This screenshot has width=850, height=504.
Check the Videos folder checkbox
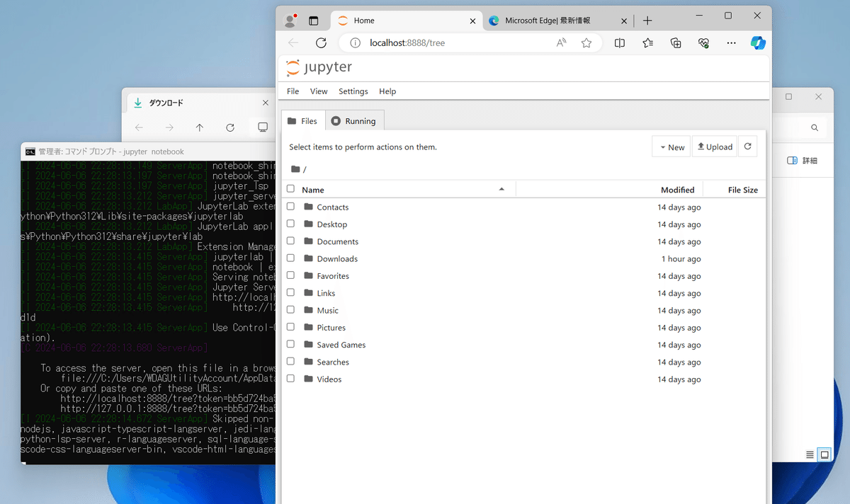click(290, 379)
